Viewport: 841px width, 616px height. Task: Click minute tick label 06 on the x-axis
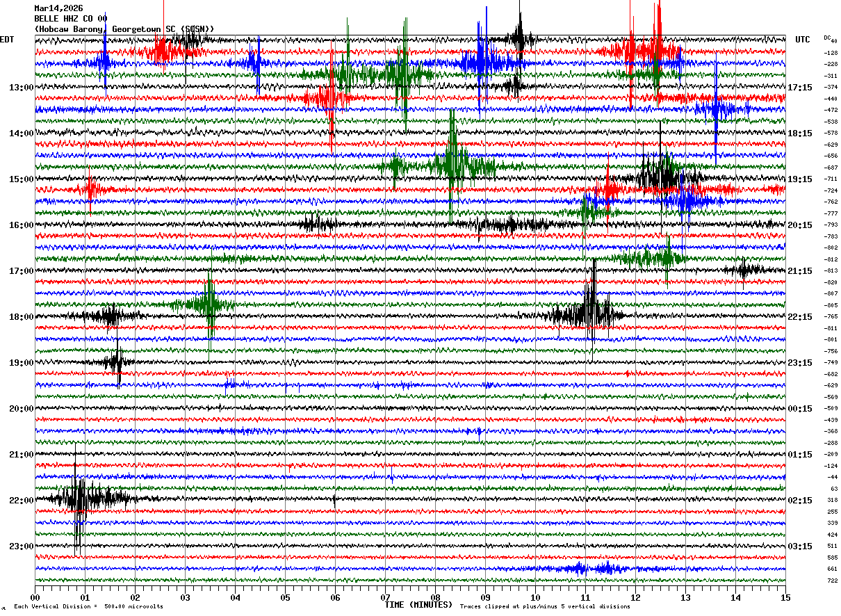click(x=335, y=597)
